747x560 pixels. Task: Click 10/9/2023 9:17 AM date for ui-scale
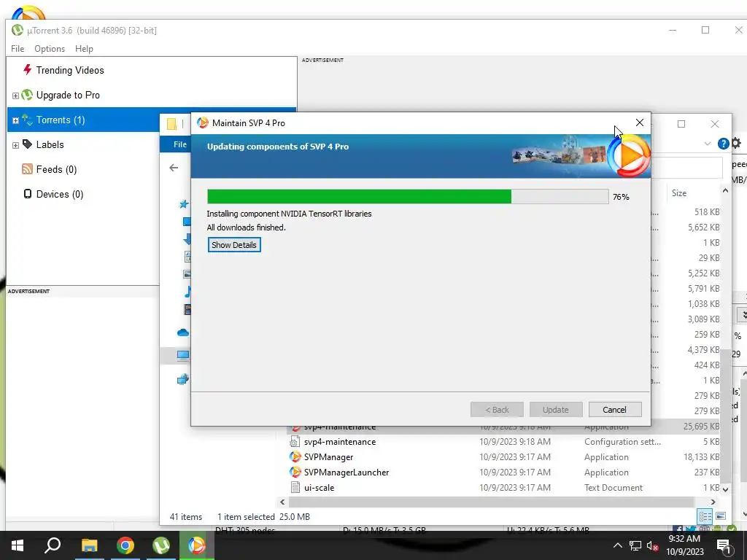tap(515, 488)
